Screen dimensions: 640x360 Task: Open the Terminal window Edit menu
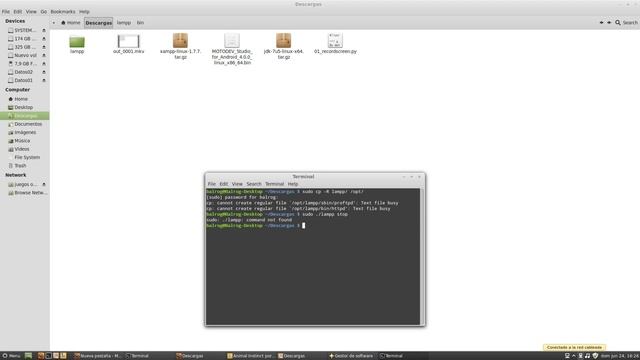click(x=224, y=184)
